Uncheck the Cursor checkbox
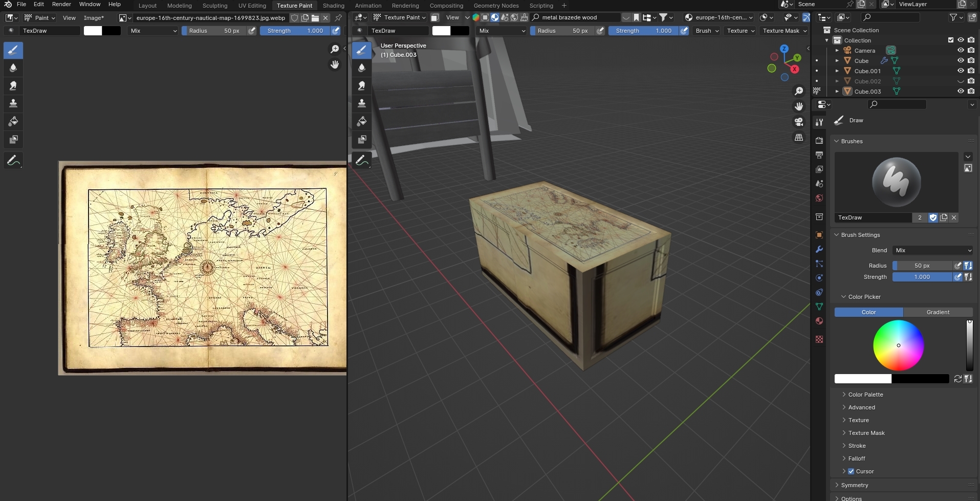The image size is (980, 501). (x=851, y=471)
